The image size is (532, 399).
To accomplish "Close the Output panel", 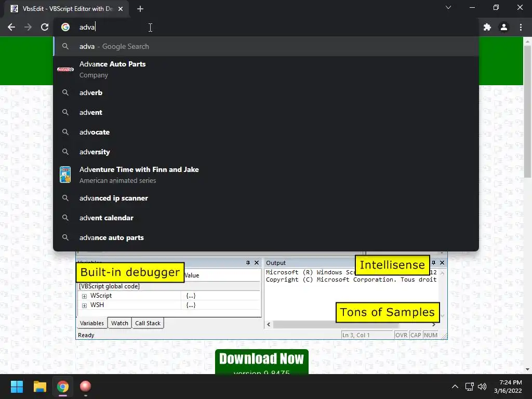I will click(x=442, y=262).
